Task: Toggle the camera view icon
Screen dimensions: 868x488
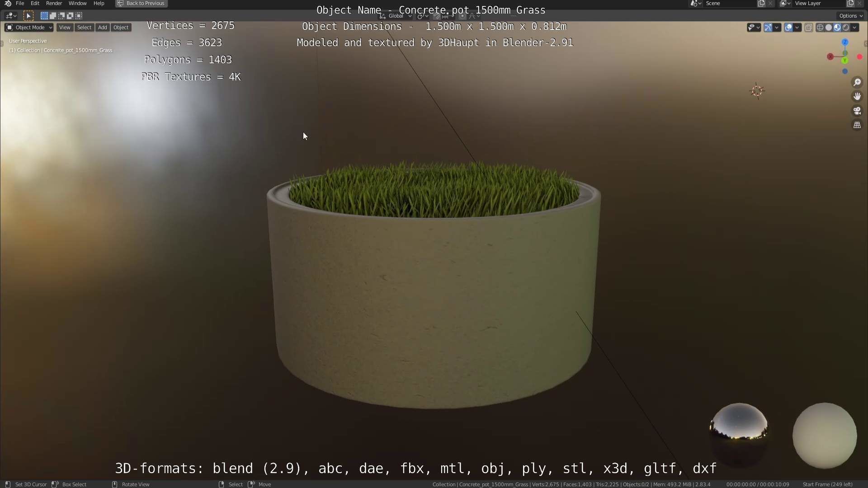Action: 857,111
